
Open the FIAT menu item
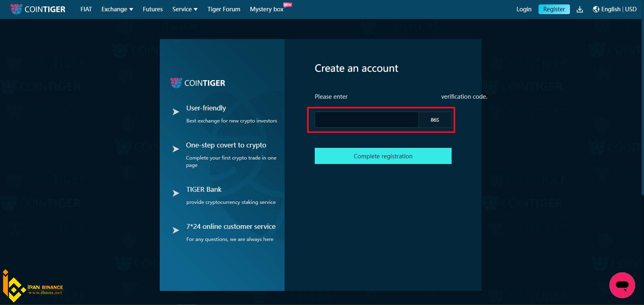pos(86,9)
